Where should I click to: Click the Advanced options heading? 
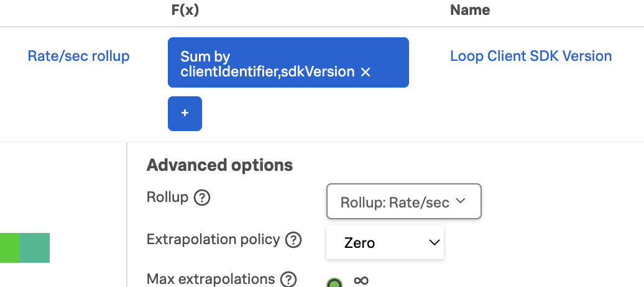219,165
